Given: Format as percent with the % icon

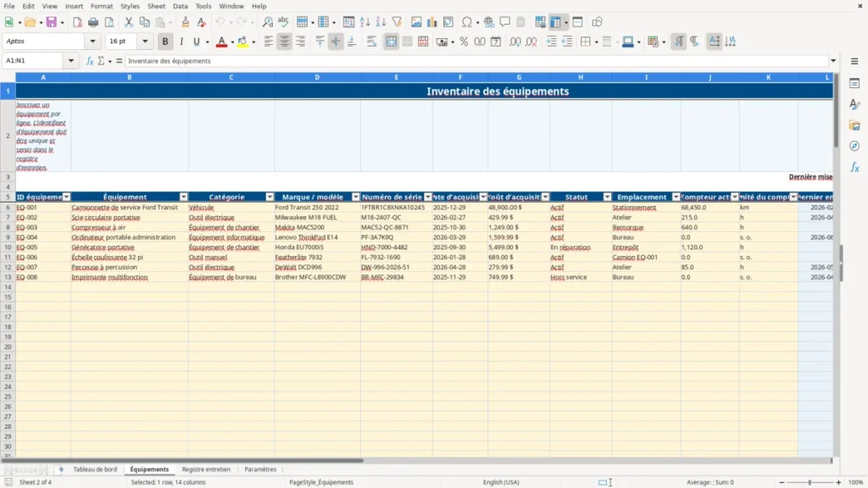Looking at the screenshot, I should [464, 42].
